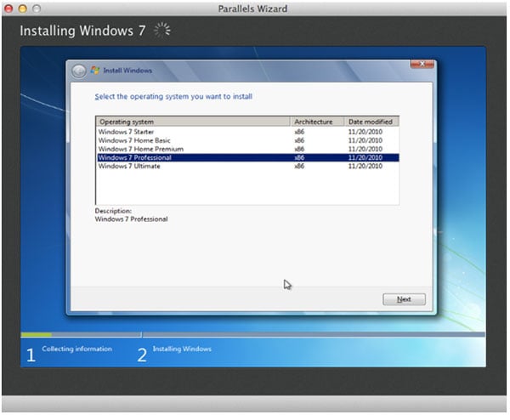Click 'Installing Windows' step label
Viewport: 510px width, 420px height.
(182, 349)
